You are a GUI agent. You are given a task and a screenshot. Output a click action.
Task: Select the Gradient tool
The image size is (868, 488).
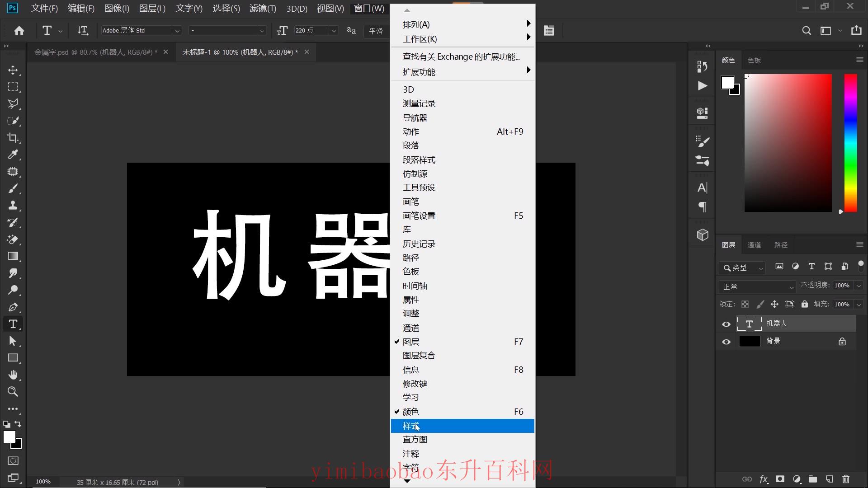click(x=13, y=256)
